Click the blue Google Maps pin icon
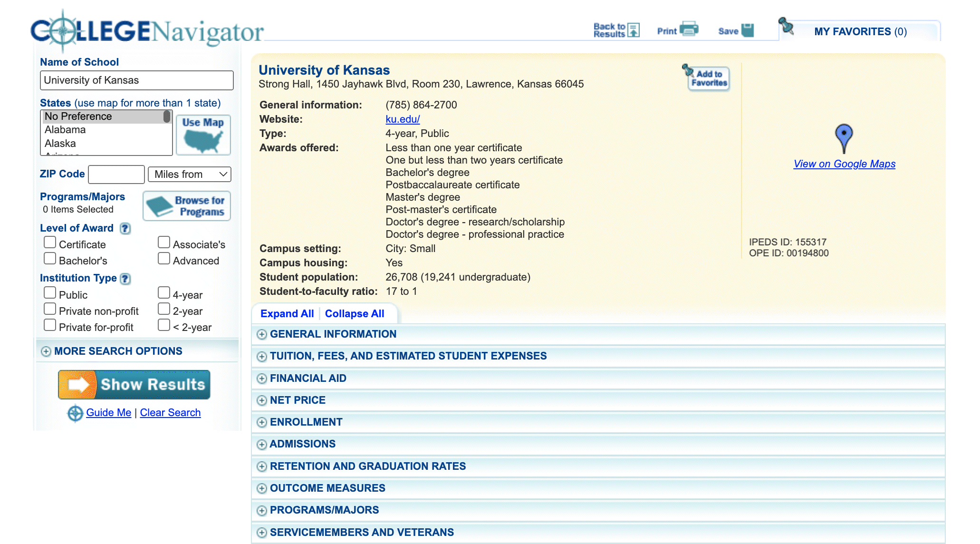The width and height of the screenshot is (980, 544). (844, 138)
